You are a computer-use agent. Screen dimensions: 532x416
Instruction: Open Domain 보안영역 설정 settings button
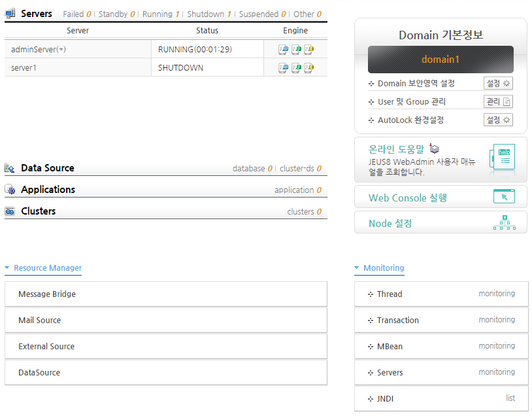click(498, 83)
